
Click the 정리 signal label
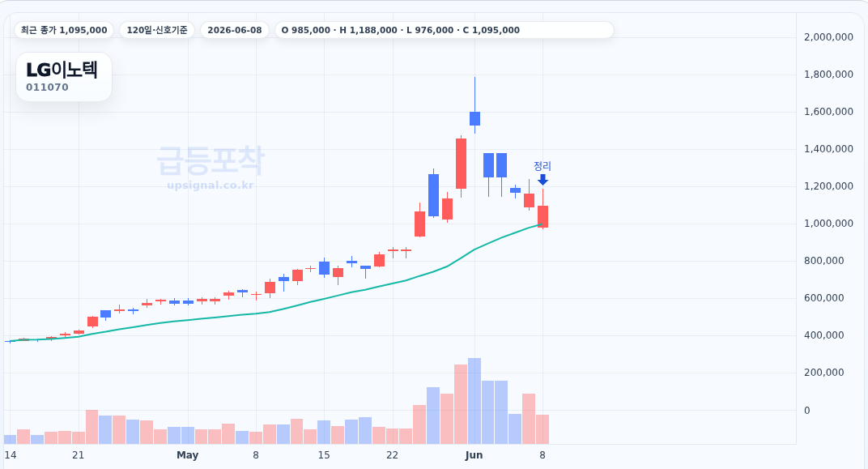(542, 165)
